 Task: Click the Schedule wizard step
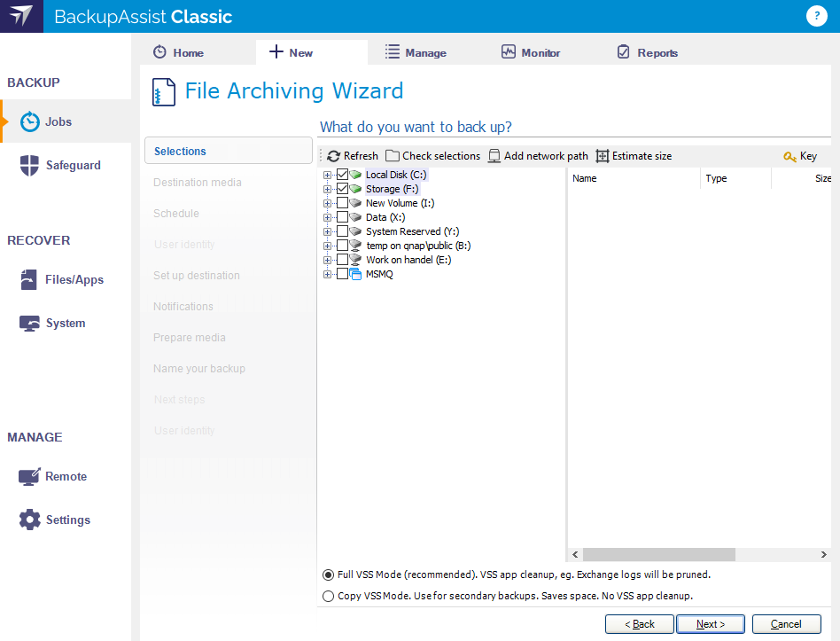[x=175, y=214]
